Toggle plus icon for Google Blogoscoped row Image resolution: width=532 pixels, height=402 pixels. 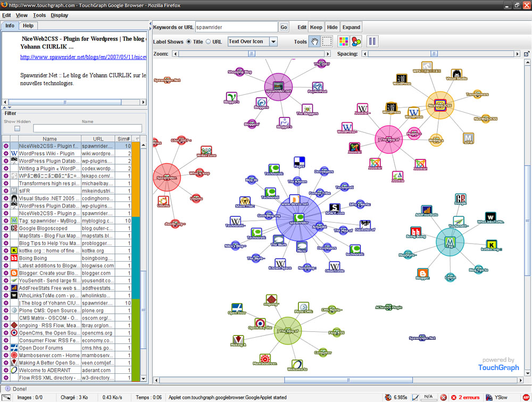click(x=6, y=228)
